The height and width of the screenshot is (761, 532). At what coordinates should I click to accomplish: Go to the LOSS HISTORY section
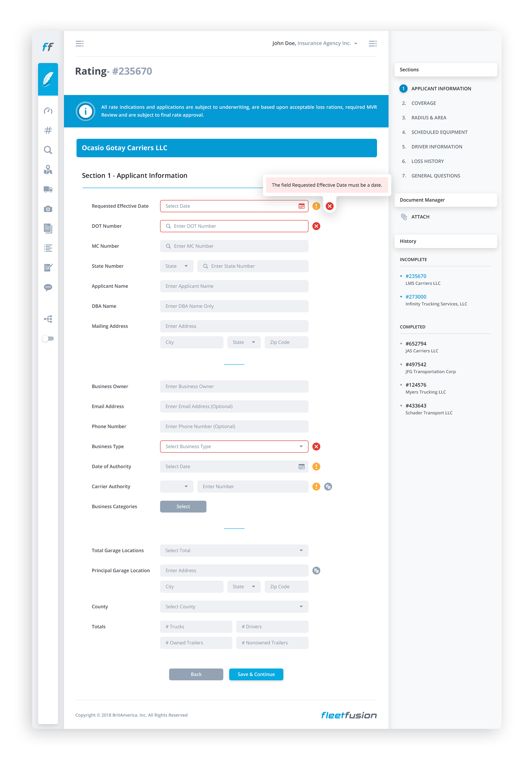(x=427, y=161)
